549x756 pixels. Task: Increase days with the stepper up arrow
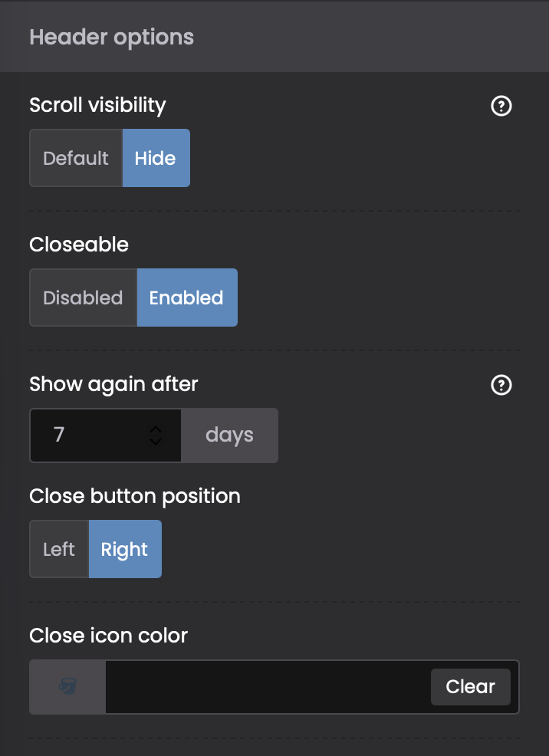click(x=156, y=429)
